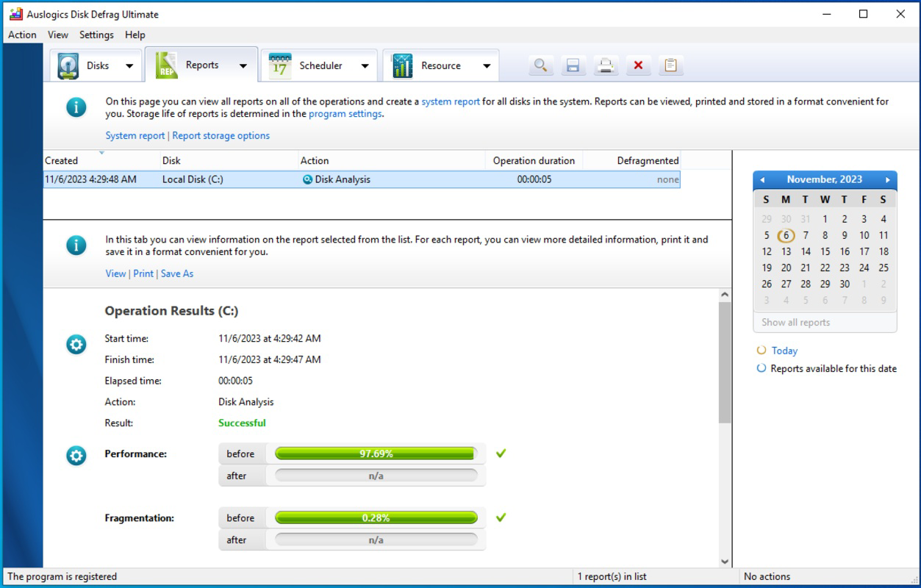Delete report with the red X icon

coord(638,65)
